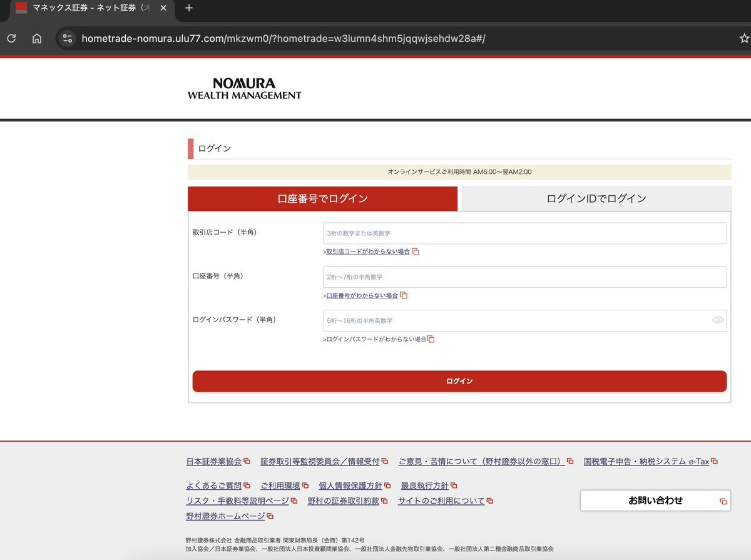Click external-link icon after 取引店コードがわからない場合
The height and width of the screenshot is (560, 751).
point(415,252)
